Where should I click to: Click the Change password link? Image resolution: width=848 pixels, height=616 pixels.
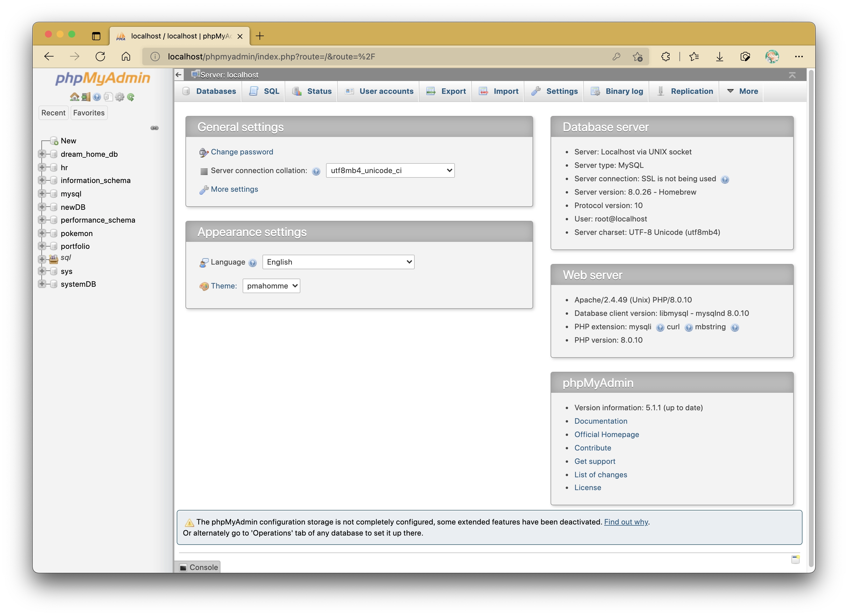tap(242, 152)
